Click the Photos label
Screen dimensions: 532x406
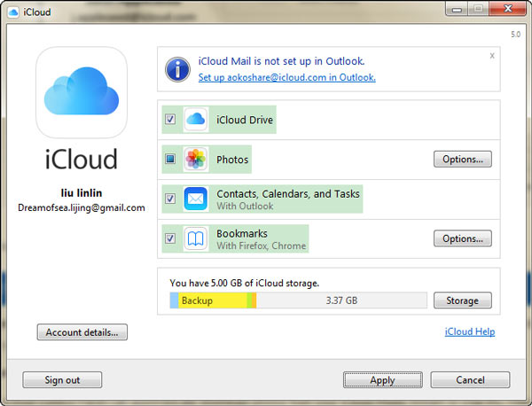(232, 160)
